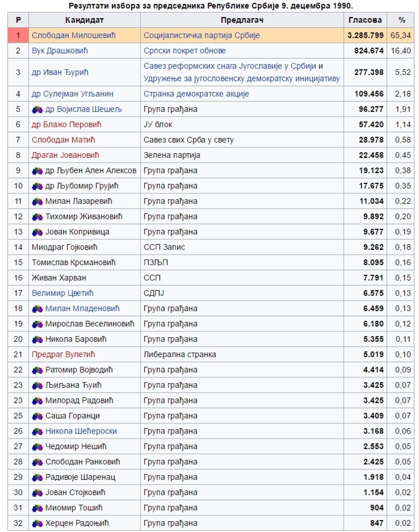Open the Вук Драшковић candidate page
Image resolution: width=419 pixels, height=532 pixels.
click(59, 51)
